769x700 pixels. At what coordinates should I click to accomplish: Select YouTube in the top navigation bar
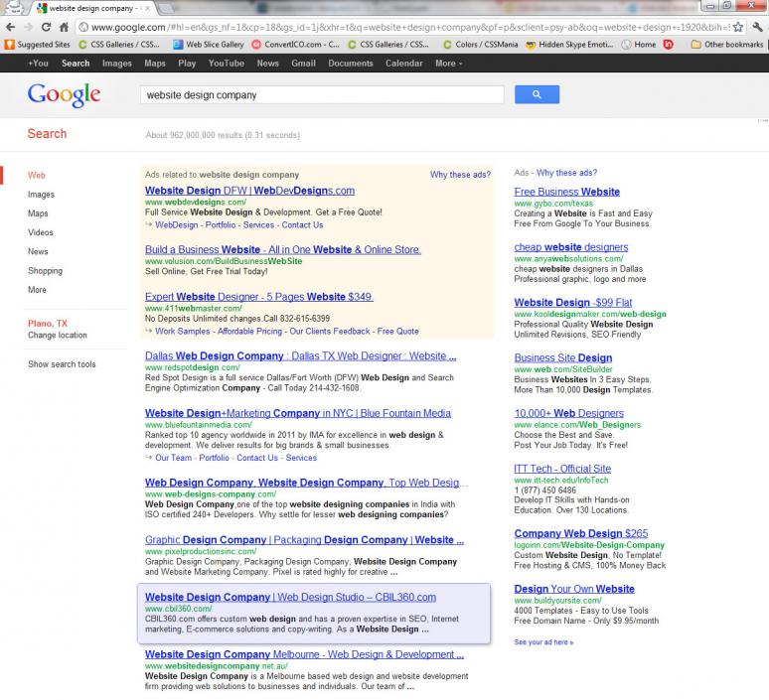coord(226,64)
